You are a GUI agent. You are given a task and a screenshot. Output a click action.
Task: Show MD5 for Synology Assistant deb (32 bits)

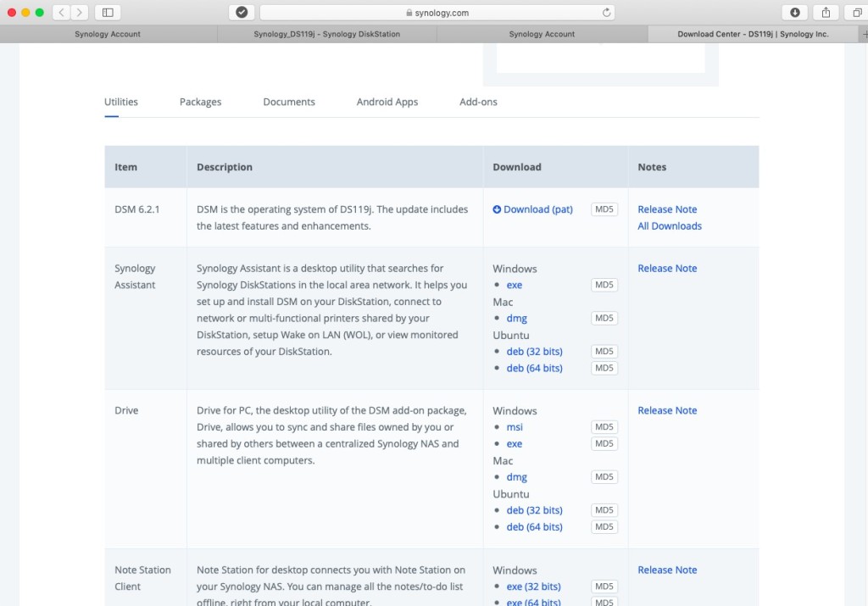[x=604, y=352]
